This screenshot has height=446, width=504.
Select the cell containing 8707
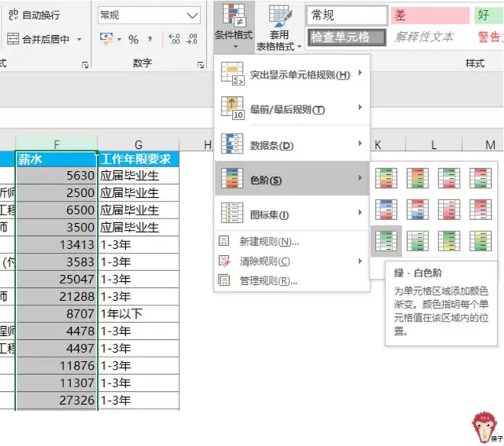click(x=57, y=314)
